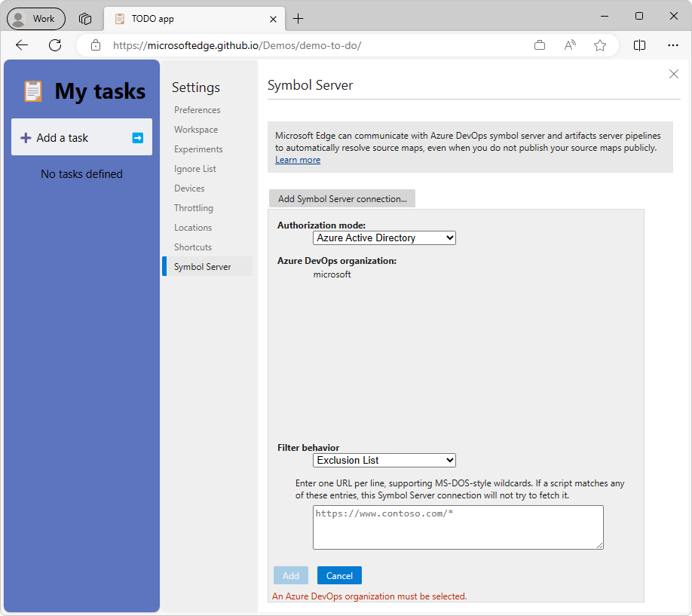Image resolution: width=692 pixels, height=616 pixels.
Task: Open the Authorization mode dropdown
Action: [384, 238]
